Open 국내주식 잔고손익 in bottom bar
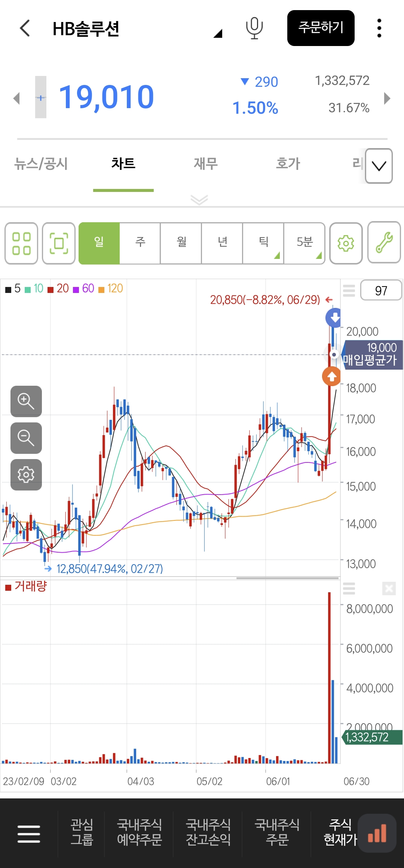 208,833
